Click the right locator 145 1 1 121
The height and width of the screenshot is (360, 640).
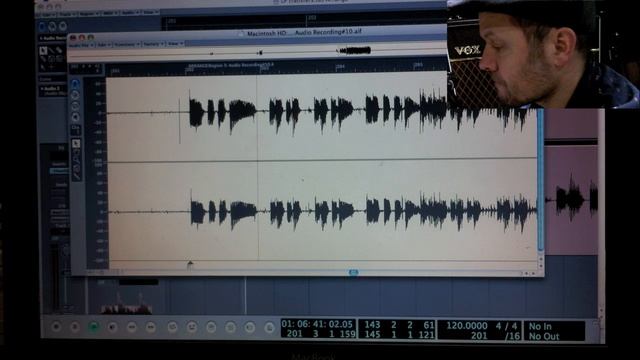[x=399, y=335]
